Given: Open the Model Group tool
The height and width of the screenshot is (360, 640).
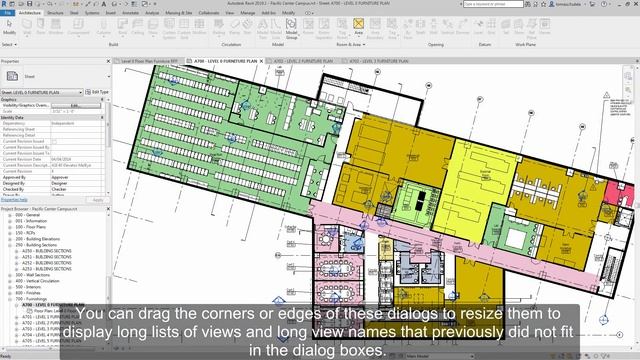Looking at the screenshot, I should tap(291, 29).
